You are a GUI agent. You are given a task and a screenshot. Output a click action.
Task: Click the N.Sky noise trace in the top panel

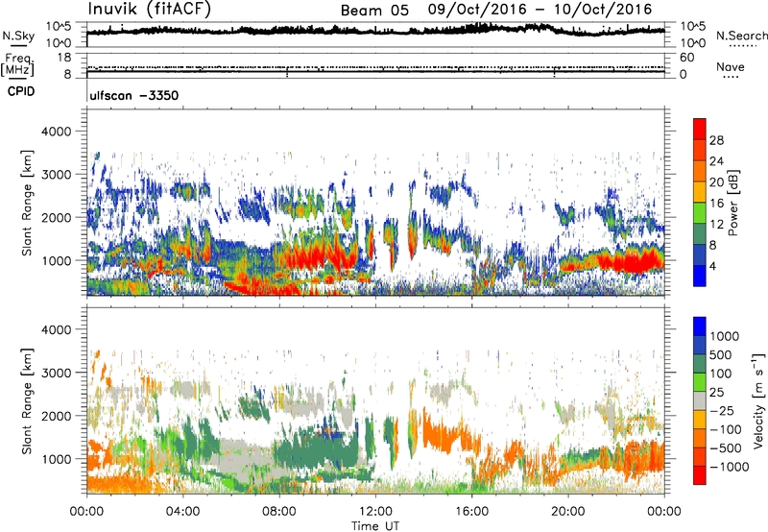click(375, 31)
